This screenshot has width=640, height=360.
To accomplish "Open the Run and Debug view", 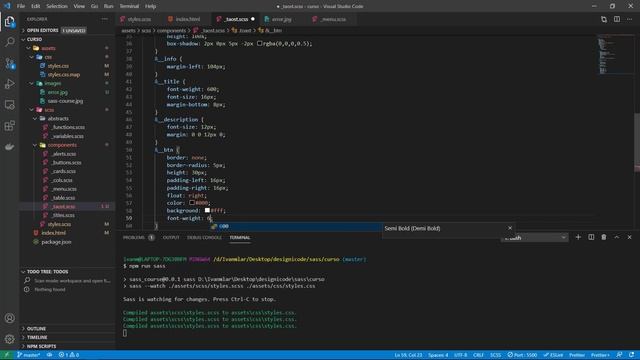I will coord(9,84).
